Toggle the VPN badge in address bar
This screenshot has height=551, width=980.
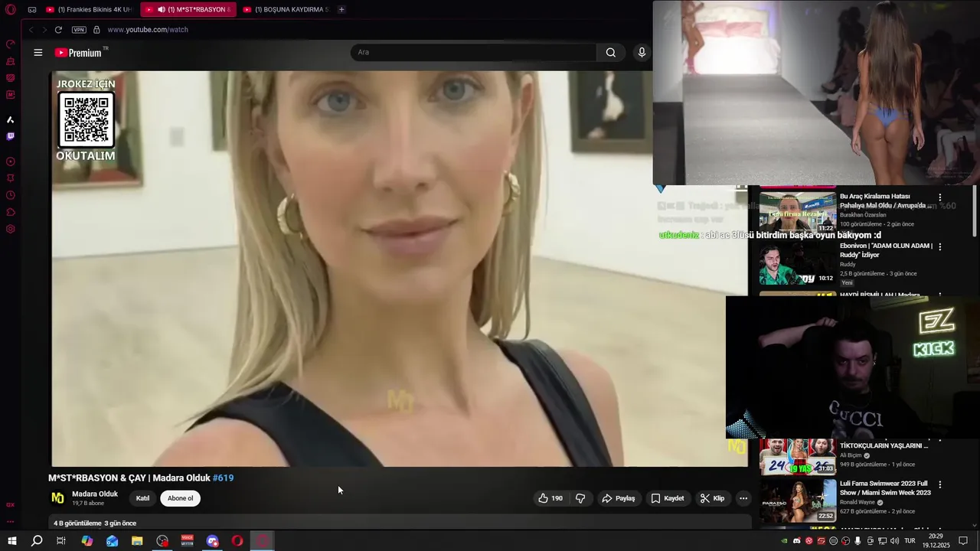coord(79,30)
